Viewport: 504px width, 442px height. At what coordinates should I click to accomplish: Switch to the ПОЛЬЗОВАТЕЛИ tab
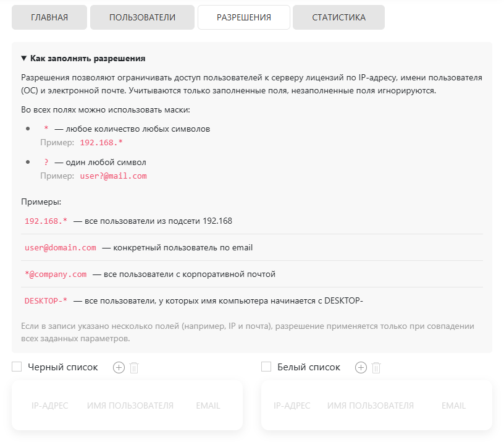coord(142,17)
